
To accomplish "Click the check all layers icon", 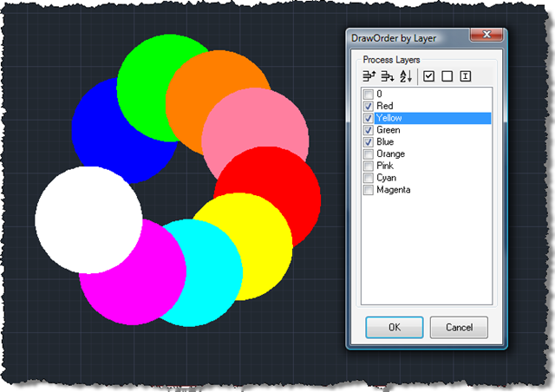I will point(428,76).
